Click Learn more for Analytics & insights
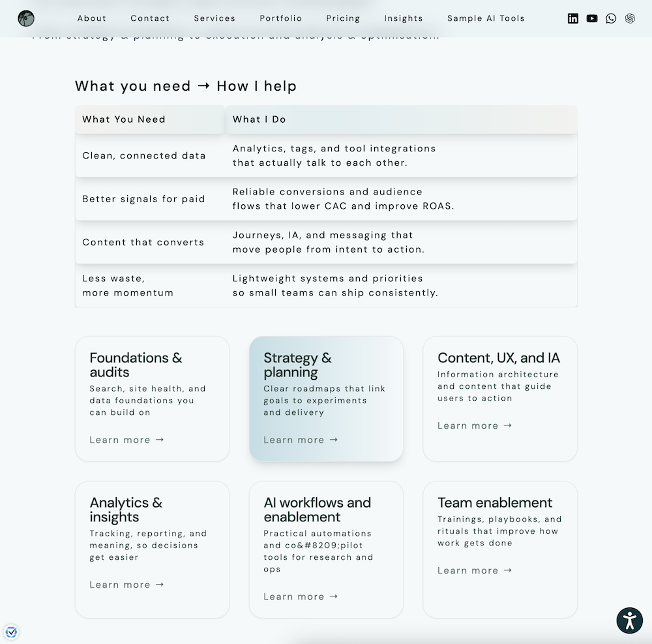Screen dimensions: 652x644 126,585
